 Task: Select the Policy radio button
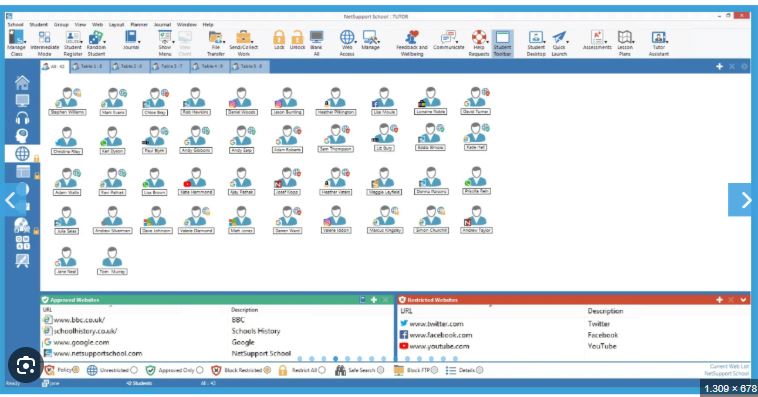click(76, 369)
